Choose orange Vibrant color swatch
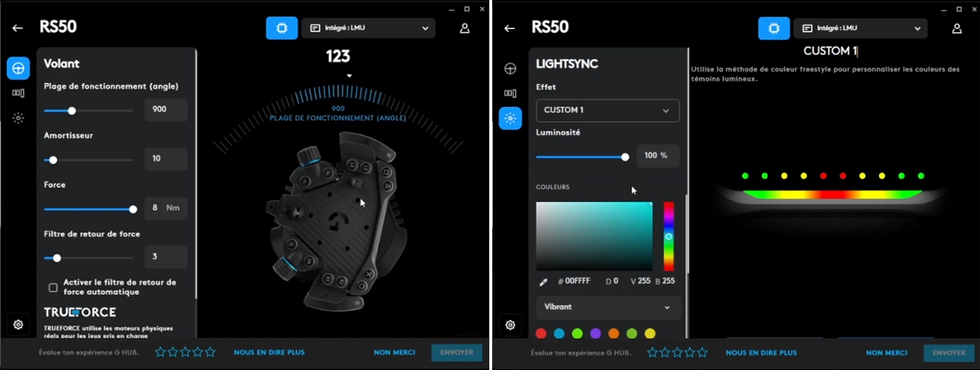Viewport: 980px width, 370px height. coord(613,333)
